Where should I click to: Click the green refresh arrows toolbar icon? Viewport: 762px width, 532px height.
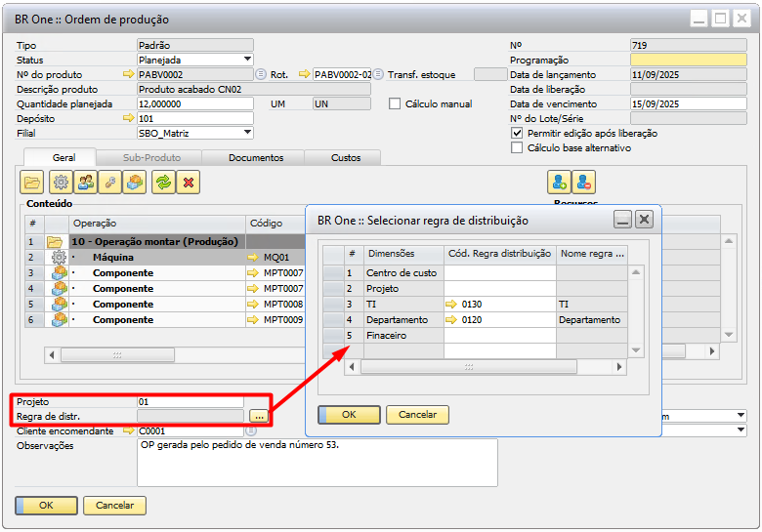pyautogui.click(x=162, y=182)
